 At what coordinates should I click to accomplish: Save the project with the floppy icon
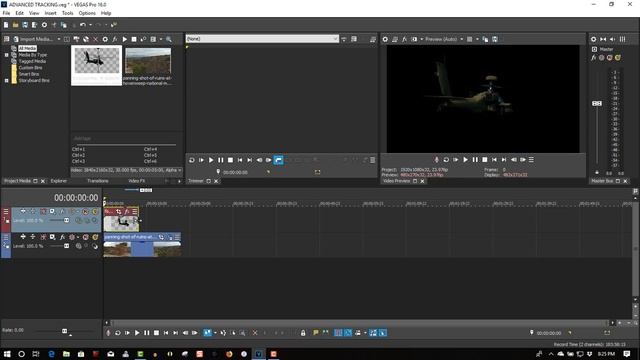pyautogui.click(x=25, y=25)
